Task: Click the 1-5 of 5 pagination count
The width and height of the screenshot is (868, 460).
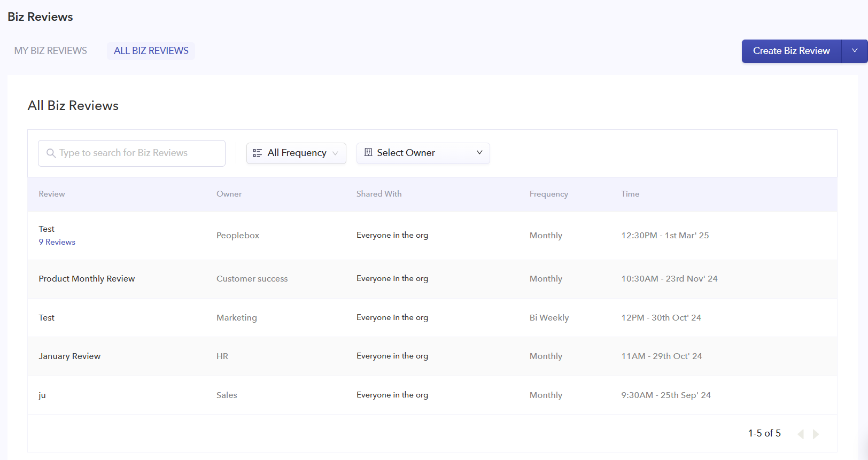Action: [x=764, y=433]
